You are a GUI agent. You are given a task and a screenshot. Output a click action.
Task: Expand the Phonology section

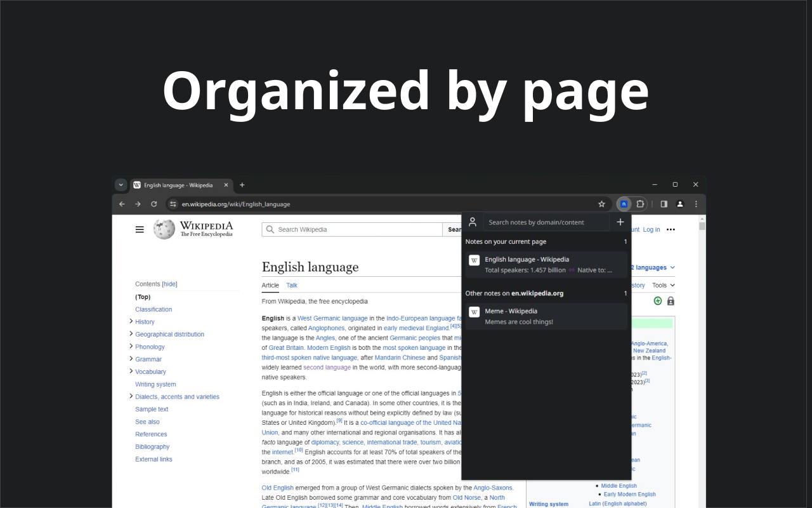[x=131, y=346]
